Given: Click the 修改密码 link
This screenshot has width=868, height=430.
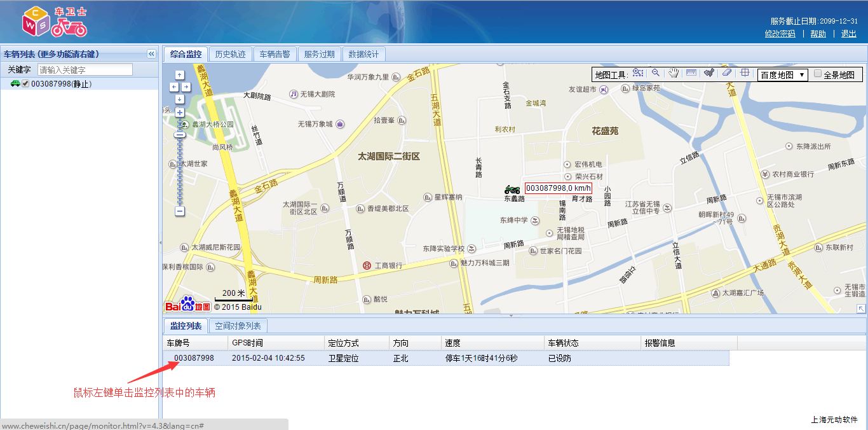Looking at the screenshot, I should 780,34.
